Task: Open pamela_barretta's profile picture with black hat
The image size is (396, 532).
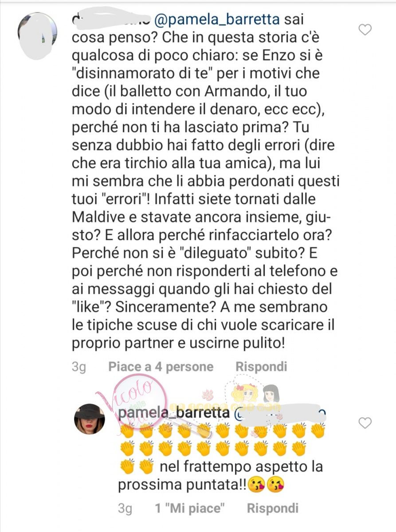Action: [x=89, y=419]
